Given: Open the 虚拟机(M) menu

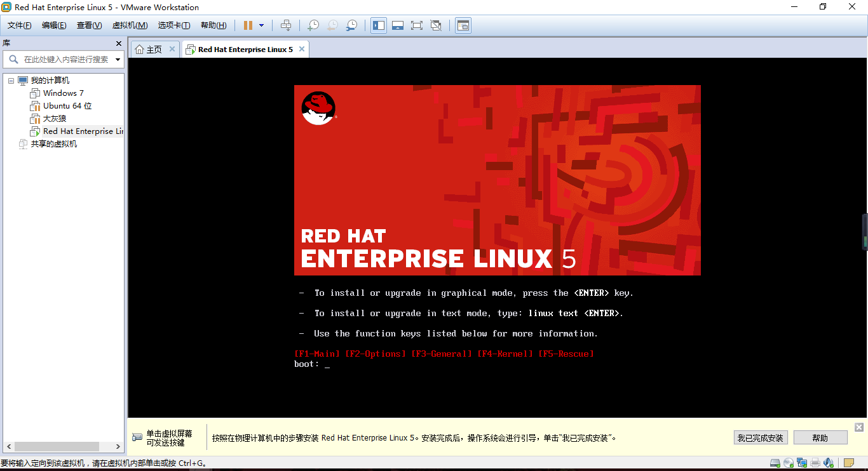Looking at the screenshot, I should [130, 25].
